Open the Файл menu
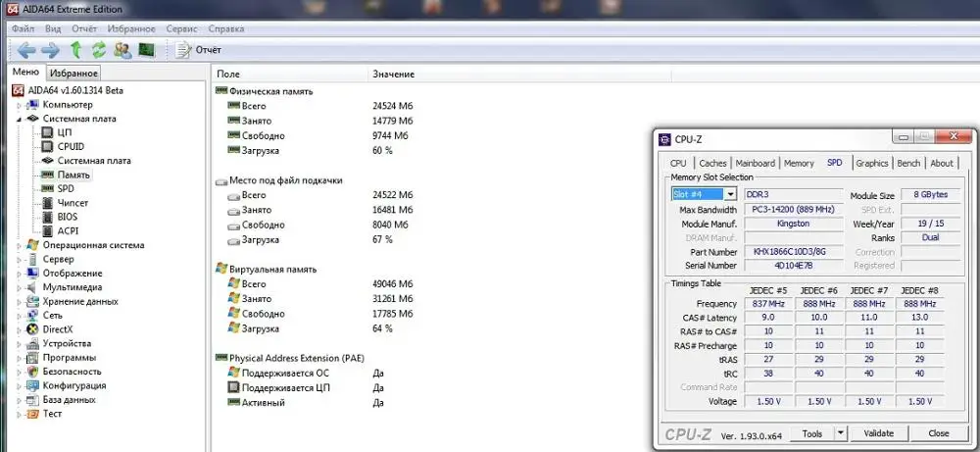 coord(23,28)
